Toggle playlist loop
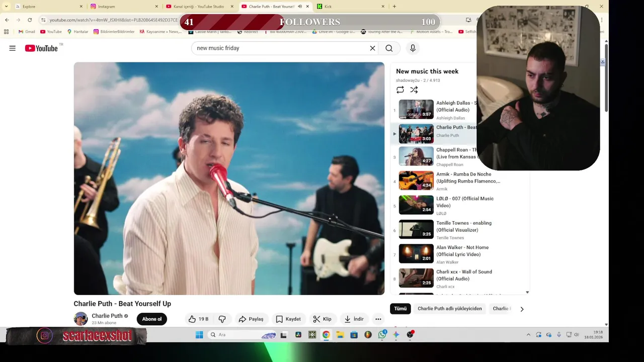Image resolution: width=644 pixels, height=362 pixels. tap(400, 90)
